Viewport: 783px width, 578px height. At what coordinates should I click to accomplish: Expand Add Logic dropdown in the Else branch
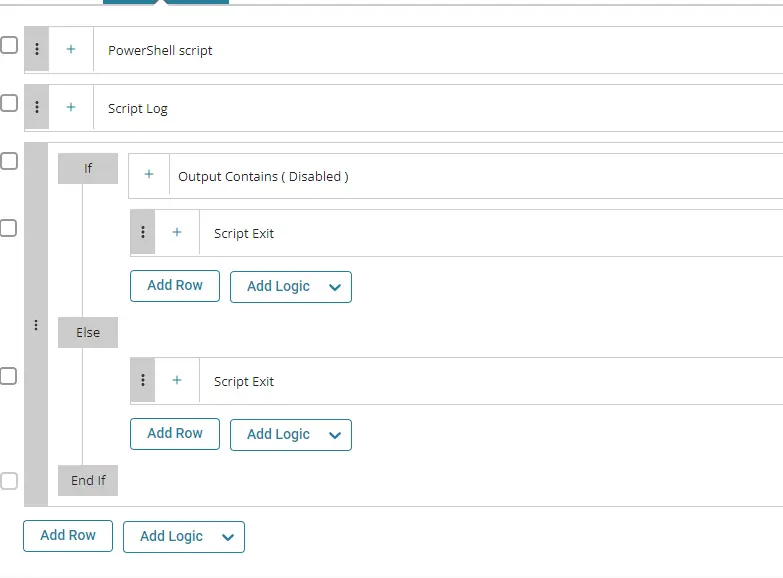click(x=291, y=435)
